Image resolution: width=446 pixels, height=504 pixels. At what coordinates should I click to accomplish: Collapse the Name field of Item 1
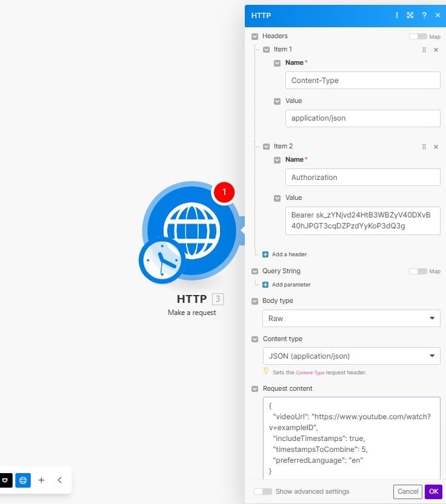[277, 64]
